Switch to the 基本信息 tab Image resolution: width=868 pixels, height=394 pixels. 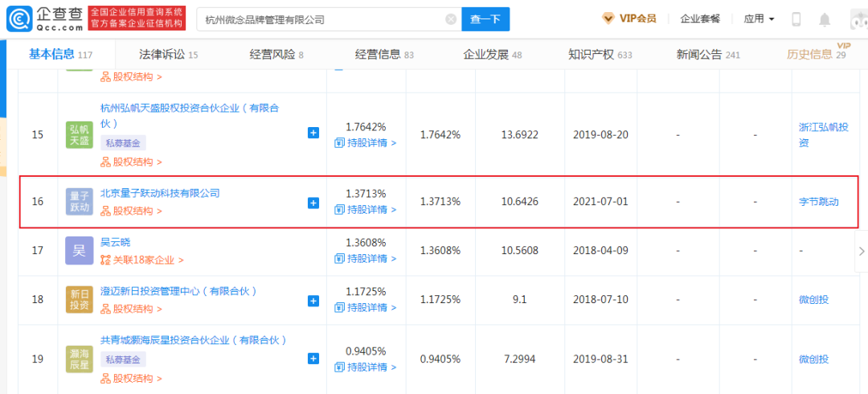tap(59, 54)
